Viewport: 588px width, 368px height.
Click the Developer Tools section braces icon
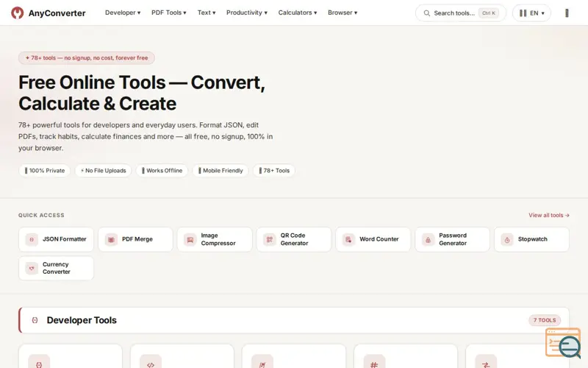(x=35, y=320)
